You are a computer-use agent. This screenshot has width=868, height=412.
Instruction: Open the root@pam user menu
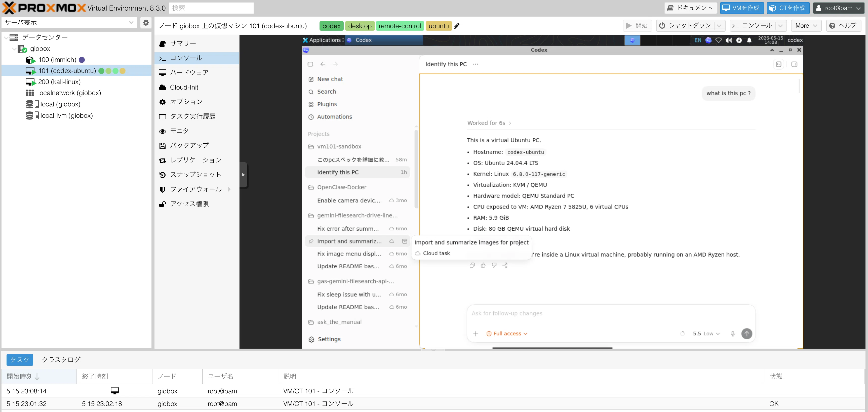(x=838, y=8)
